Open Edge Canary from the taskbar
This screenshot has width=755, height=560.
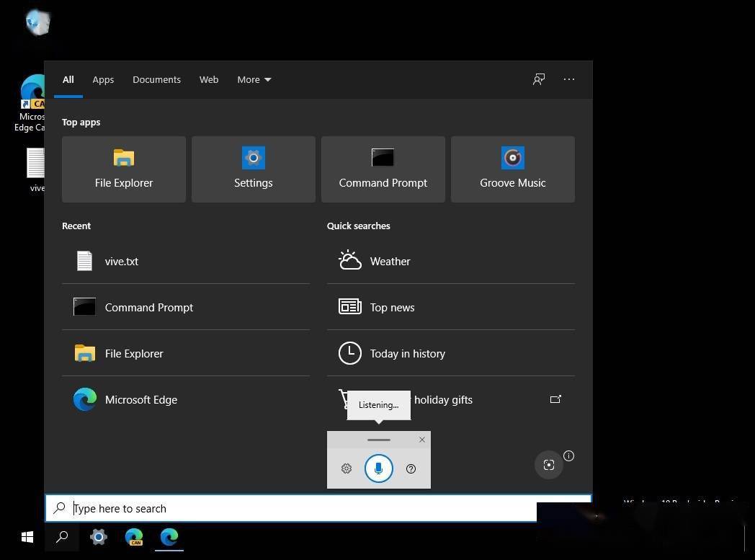134,537
